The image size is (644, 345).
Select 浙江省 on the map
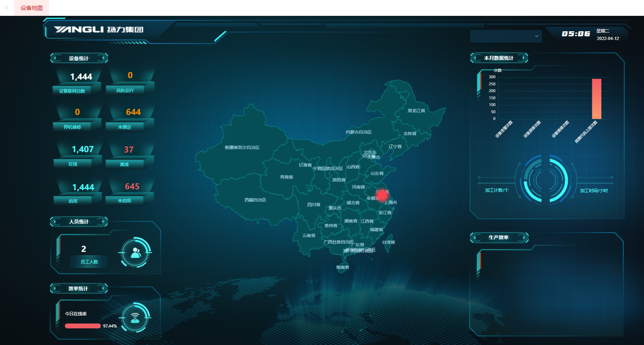click(385, 213)
